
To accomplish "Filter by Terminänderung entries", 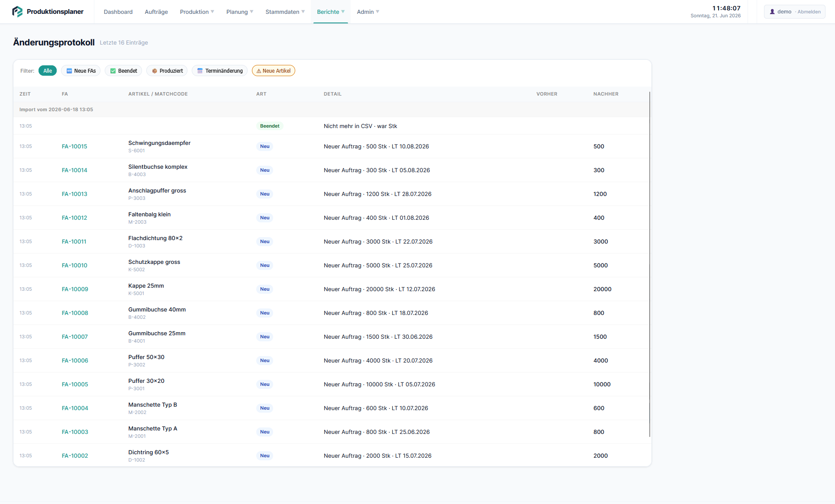I will pyautogui.click(x=220, y=71).
